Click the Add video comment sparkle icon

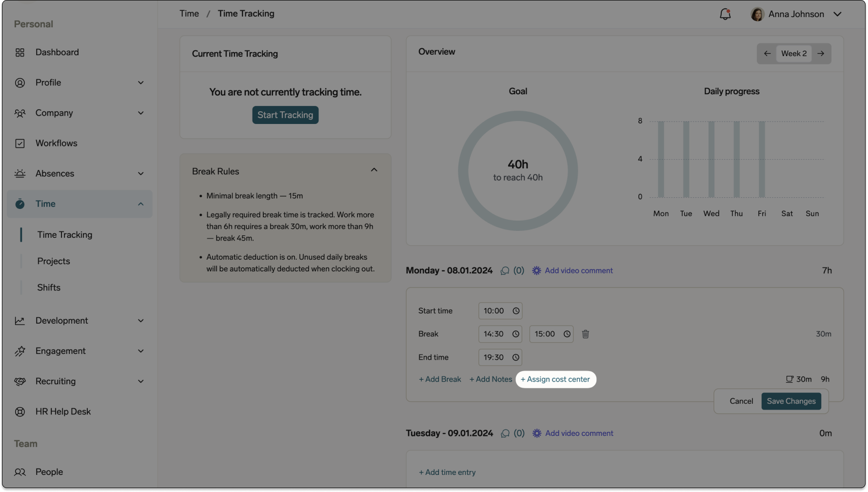536,270
